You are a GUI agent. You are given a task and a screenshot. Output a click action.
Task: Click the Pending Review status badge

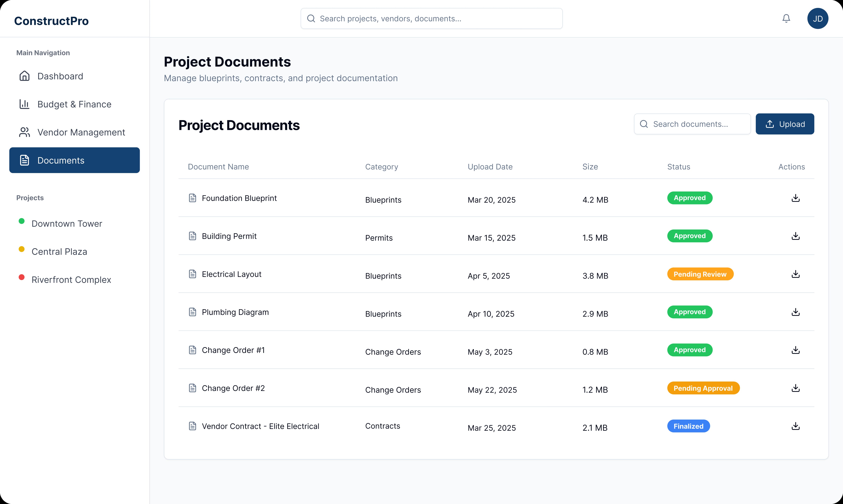click(700, 274)
